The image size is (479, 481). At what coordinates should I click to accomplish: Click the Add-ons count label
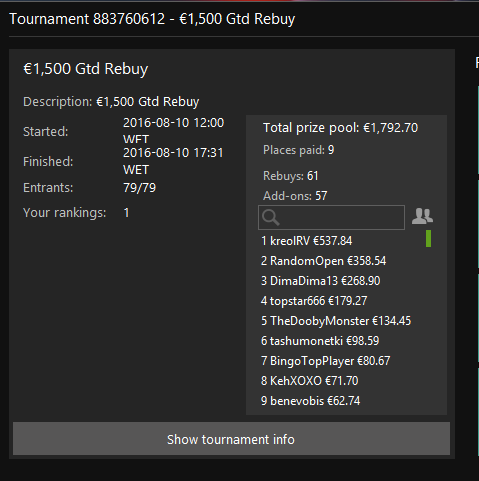point(295,196)
